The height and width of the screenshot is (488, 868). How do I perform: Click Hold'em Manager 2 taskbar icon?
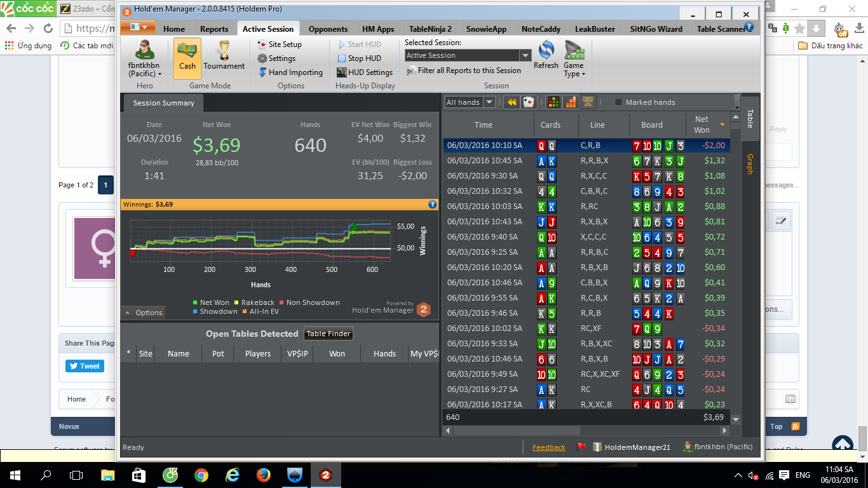pyautogui.click(x=325, y=475)
